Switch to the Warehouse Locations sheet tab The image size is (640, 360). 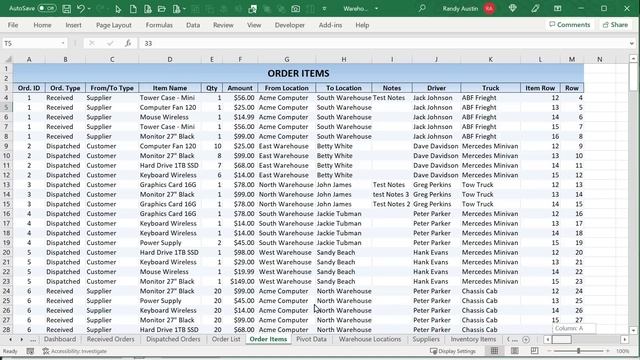(370, 339)
